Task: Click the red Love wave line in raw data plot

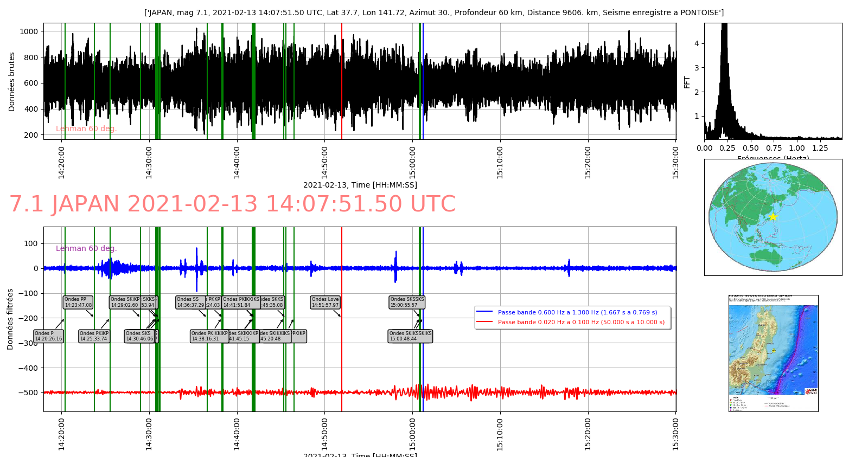Action: [342, 81]
